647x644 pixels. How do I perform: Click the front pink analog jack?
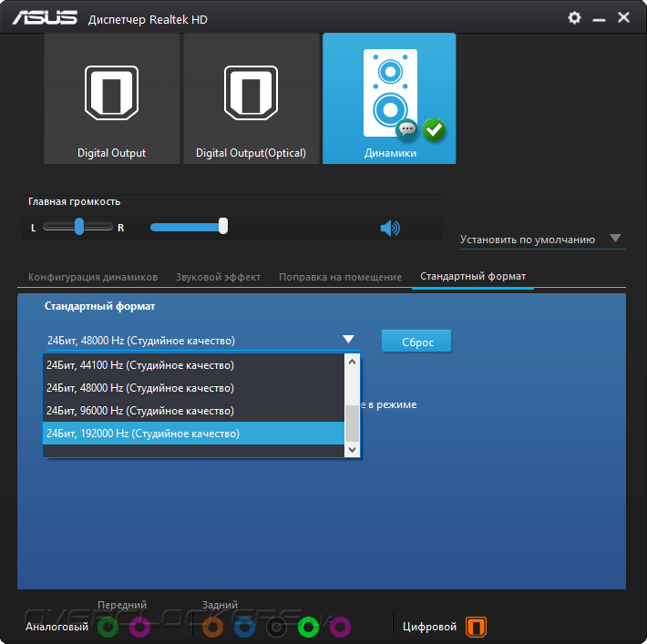[139, 627]
